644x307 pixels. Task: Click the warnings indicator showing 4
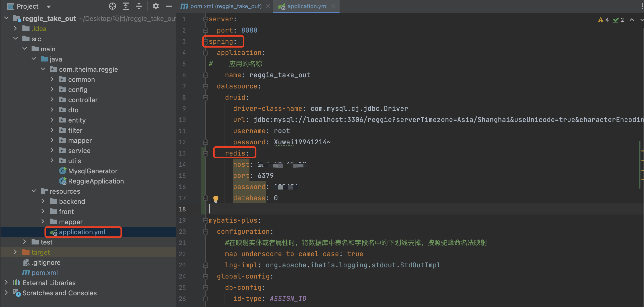tap(603, 20)
